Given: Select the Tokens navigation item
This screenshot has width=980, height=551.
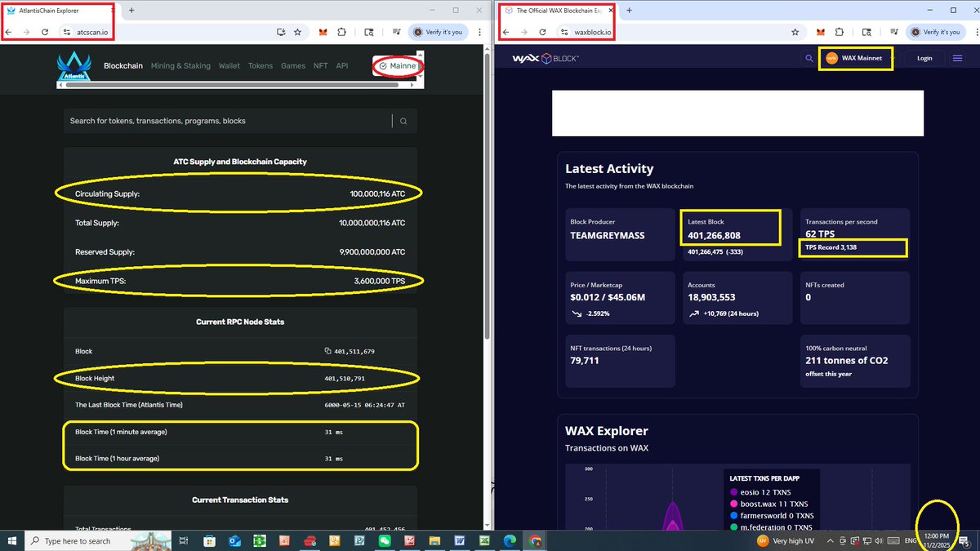Looking at the screenshot, I should click(x=260, y=65).
